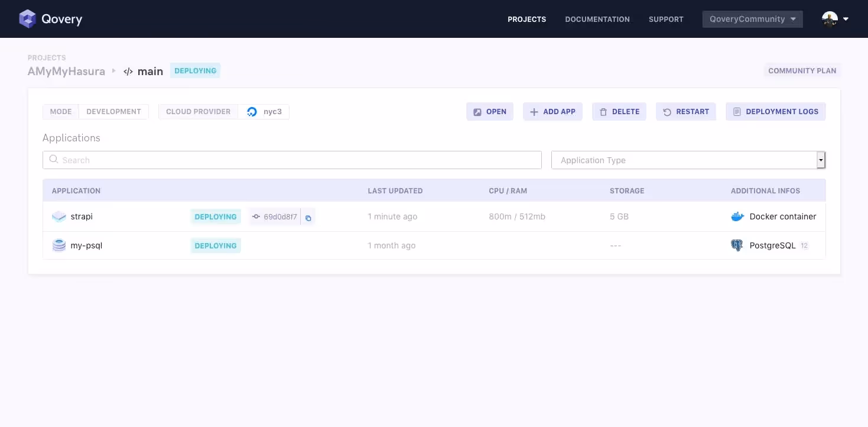Image resolution: width=868 pixels, height=427 pixels.
Task: Open the QoveryCommunity organization dropdown
Action: click(752, 19)
